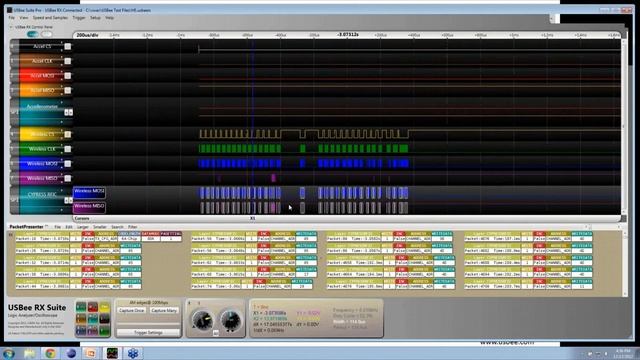Click the green tile in the grid's bottom row
640x360 pixels.
coord(104,331)
